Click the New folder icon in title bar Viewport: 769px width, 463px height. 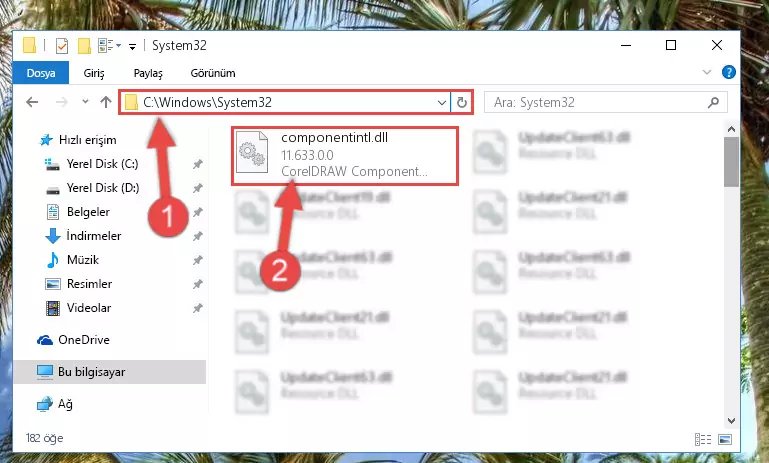tap(84, 46)
